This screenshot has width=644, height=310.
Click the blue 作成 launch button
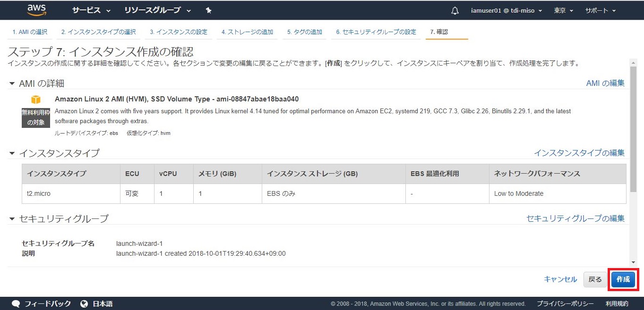(623, 279)
